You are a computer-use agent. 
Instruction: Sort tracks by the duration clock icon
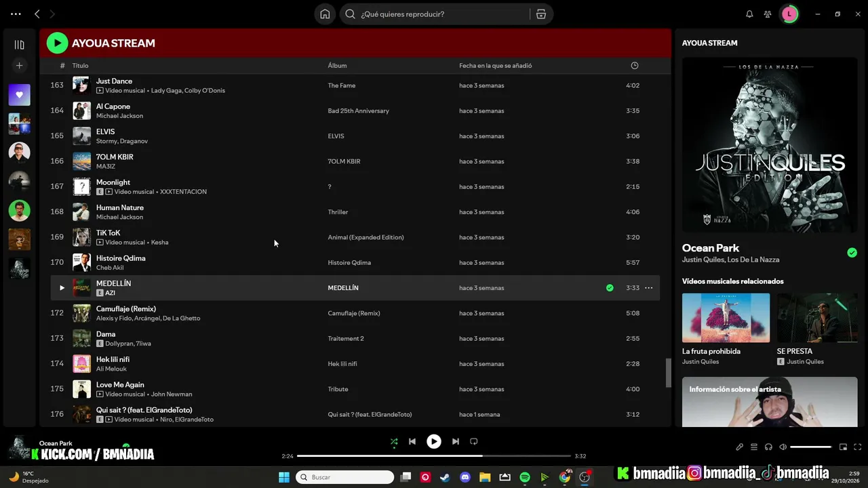(635, 66)
